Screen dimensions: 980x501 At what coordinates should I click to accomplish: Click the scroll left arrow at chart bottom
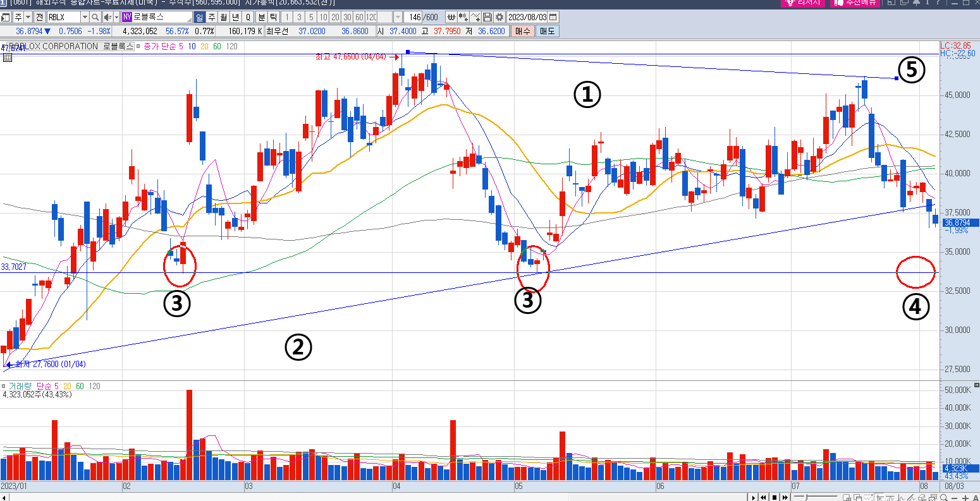pos(3,498)
